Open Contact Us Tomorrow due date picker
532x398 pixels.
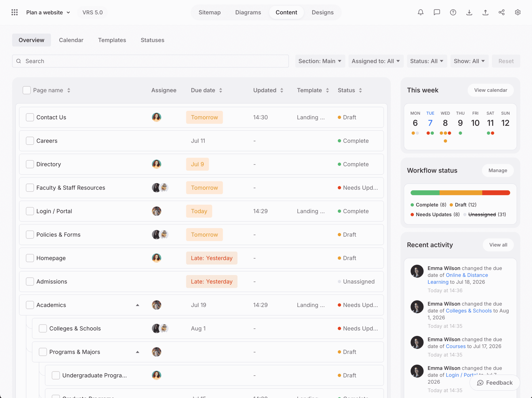(204, 117)
